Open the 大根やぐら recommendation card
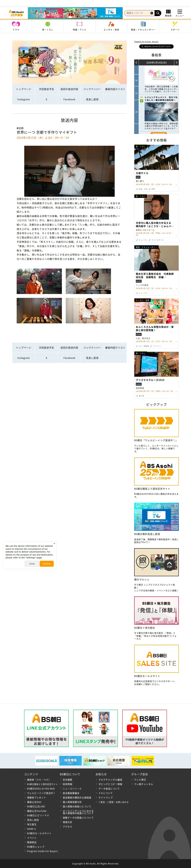 tap(156, 168)
